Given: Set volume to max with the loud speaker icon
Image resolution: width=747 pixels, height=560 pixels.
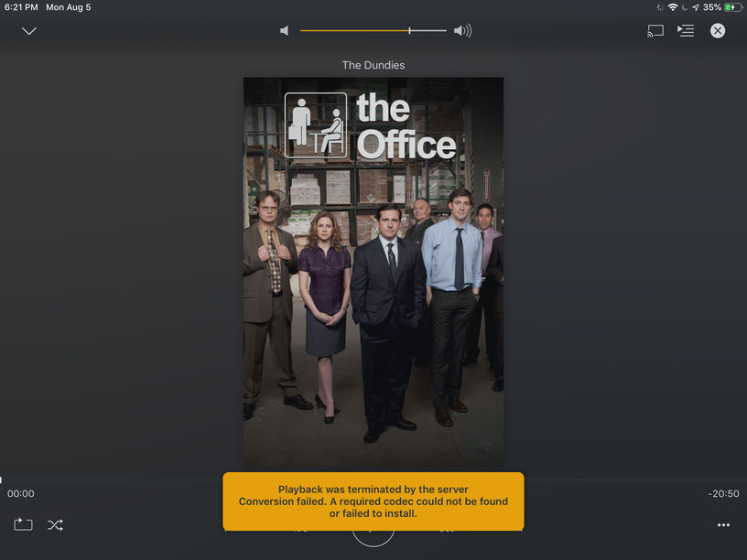Looking at the screenshot, I should [x=462, y=31].
